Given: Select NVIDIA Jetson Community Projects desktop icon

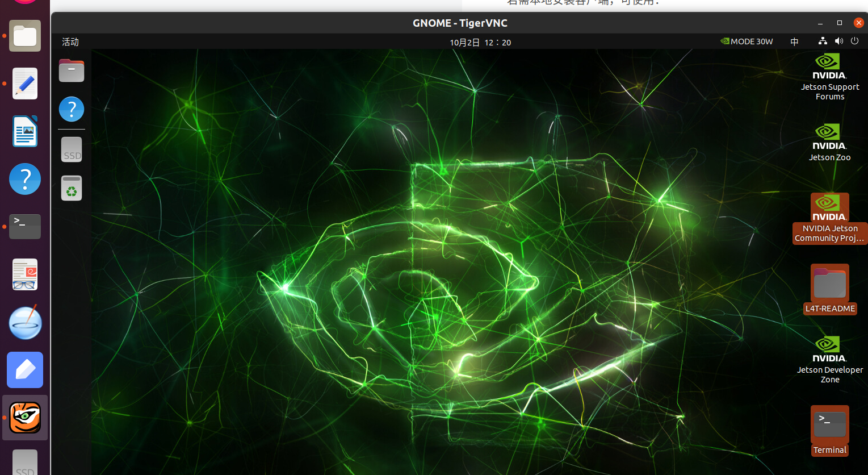Looking at the screenshot, I should tap(830, 219).
